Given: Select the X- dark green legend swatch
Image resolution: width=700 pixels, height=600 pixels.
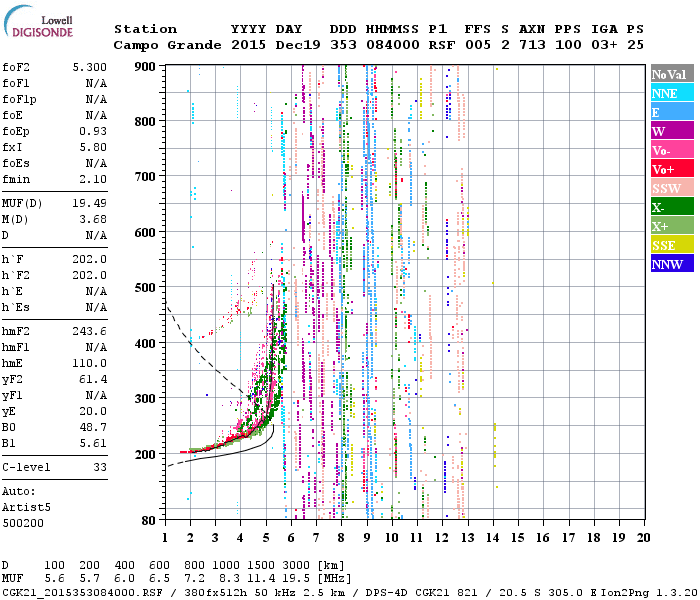Looking at the screenshot, I should pyautogui.click(x=672, y=207).
